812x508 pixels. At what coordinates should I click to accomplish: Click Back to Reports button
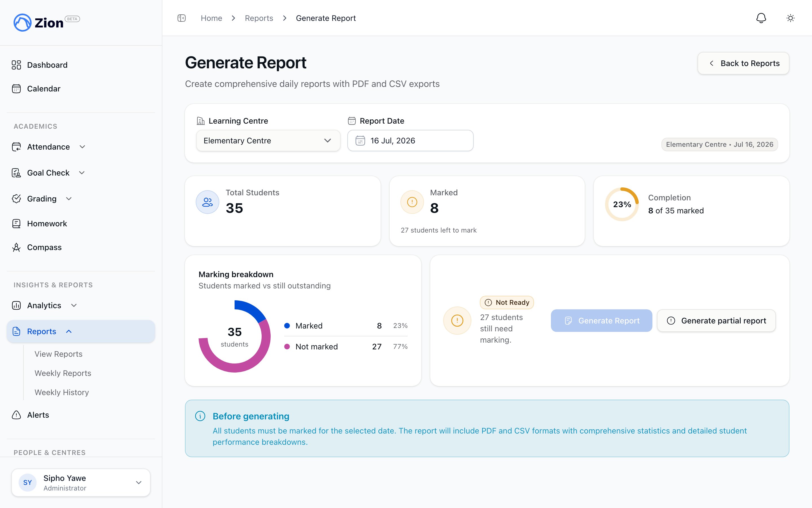point(743,63)
